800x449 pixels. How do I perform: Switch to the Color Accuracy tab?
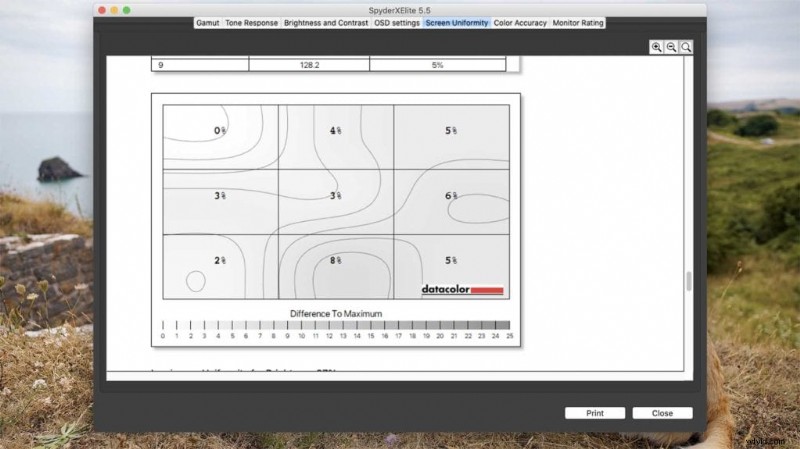click(x=520, y=23)
